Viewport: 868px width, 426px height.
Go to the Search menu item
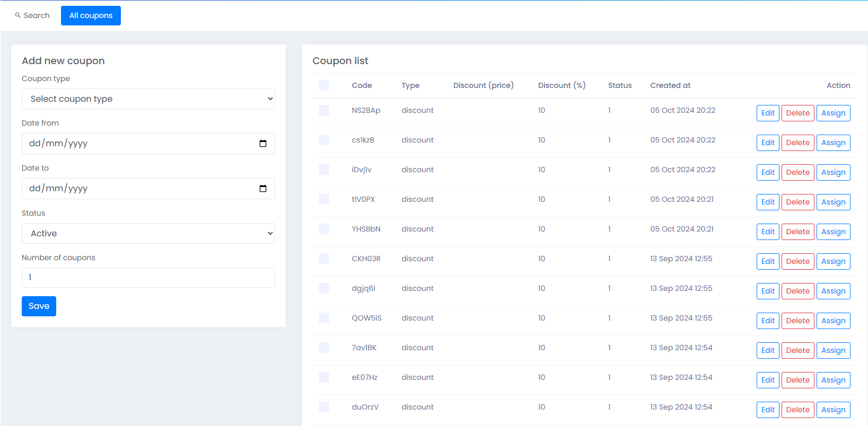tap(36, 15)
